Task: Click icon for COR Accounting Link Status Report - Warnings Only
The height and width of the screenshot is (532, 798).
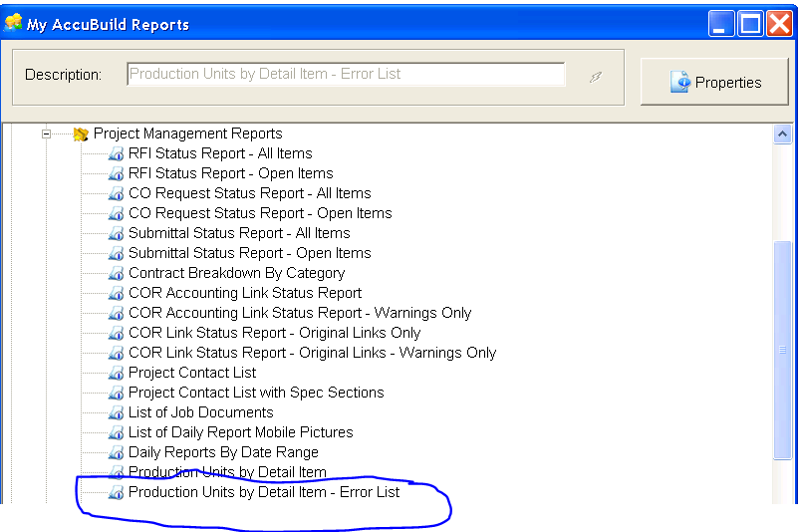Action: [116, 313]
